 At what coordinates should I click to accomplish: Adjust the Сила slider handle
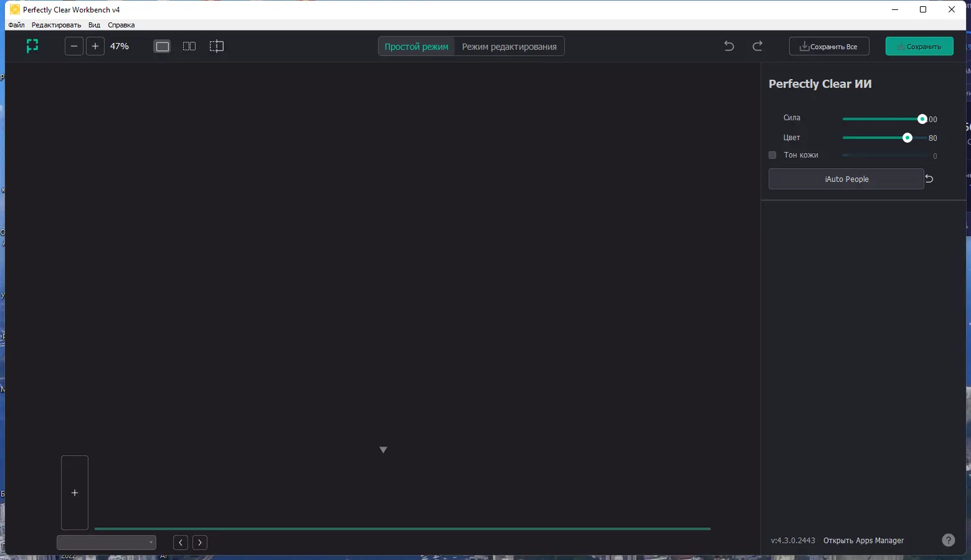tap(922, 119)
